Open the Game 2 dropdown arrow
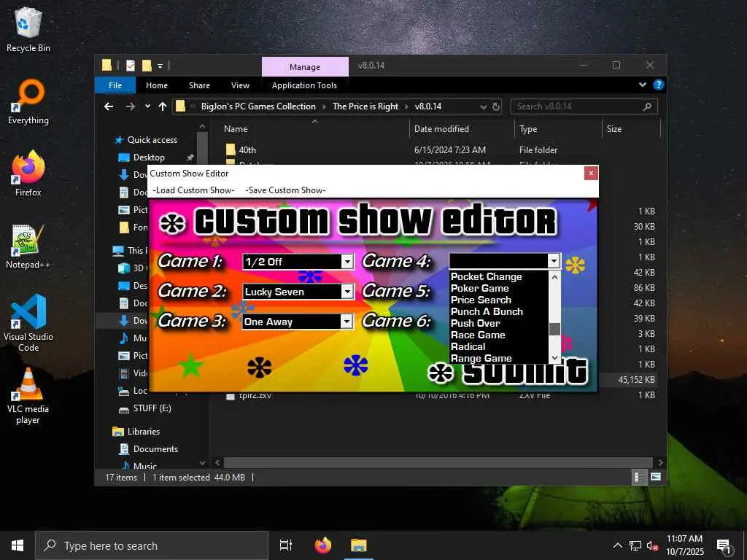 [347, 292]
